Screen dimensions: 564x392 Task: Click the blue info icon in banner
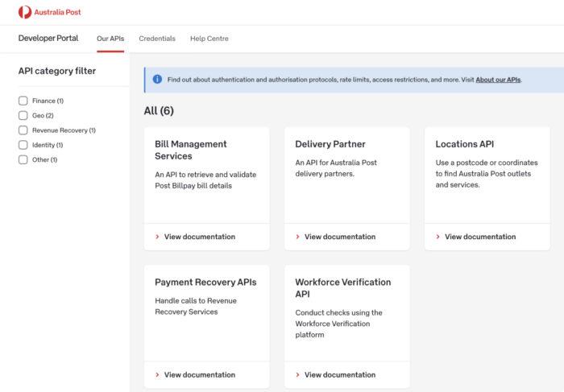pos(157,80)
